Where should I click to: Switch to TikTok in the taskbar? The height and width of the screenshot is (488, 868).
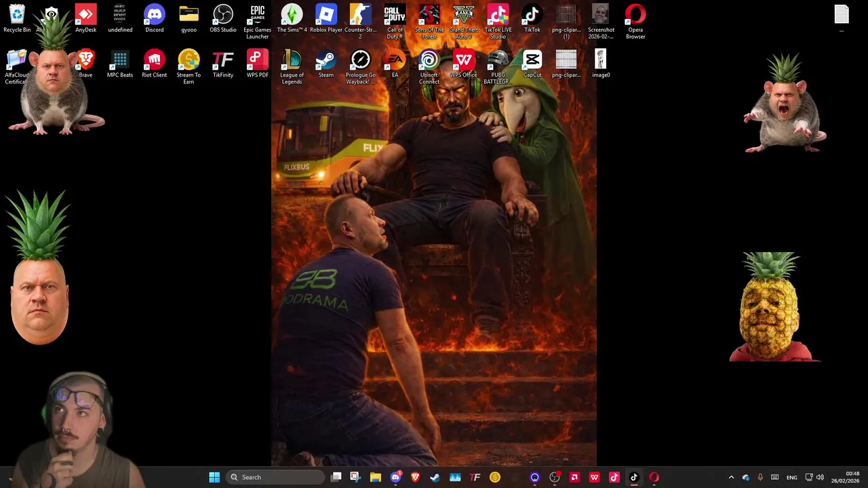click(634, 477)
